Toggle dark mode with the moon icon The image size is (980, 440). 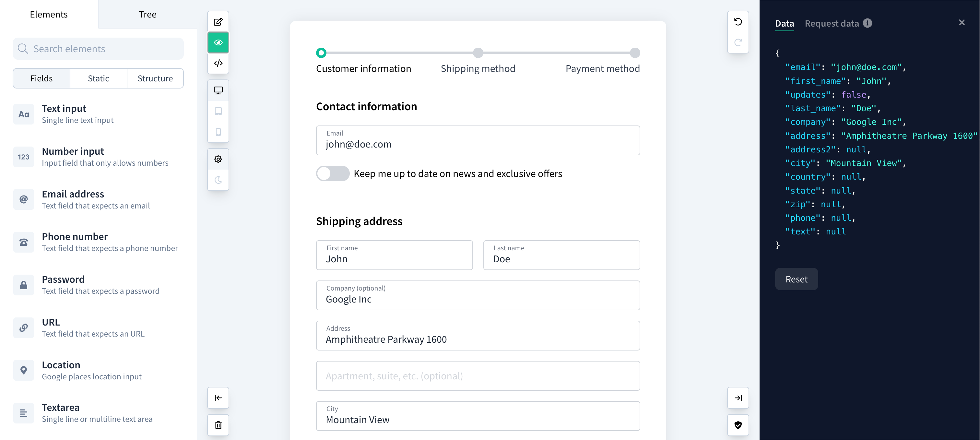point(218,180)
